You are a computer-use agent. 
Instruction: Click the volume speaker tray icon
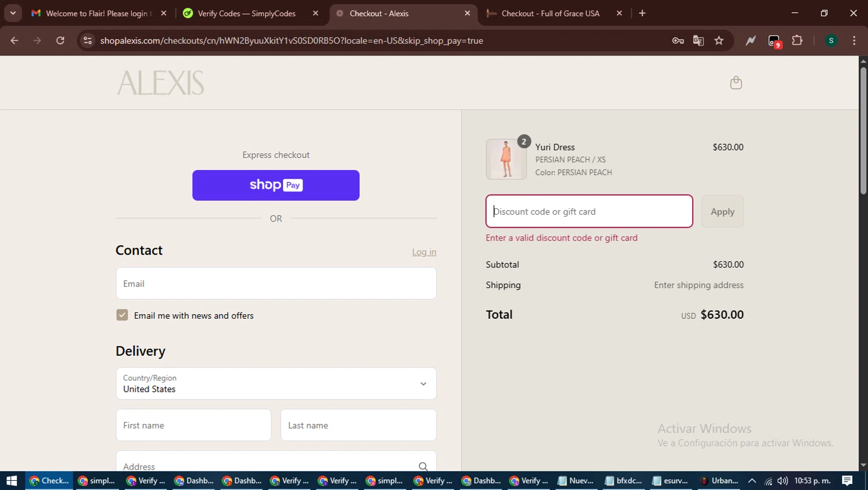[782, 481]
